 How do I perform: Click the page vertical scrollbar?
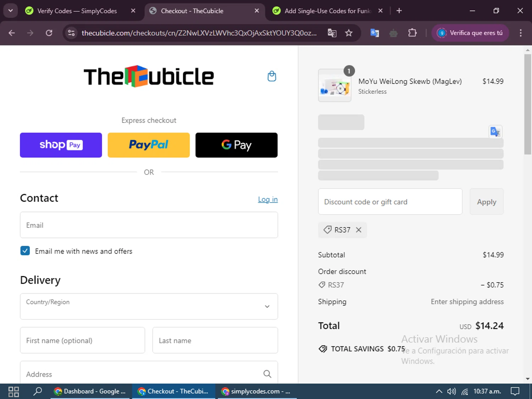[528, 104]
